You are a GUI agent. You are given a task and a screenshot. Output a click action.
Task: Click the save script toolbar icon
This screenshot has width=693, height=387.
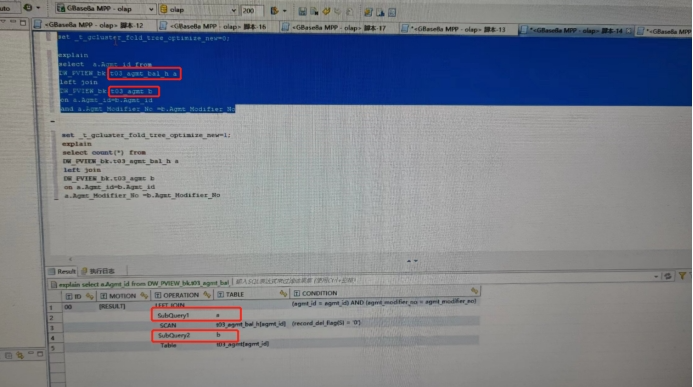(x=302, y=11)
